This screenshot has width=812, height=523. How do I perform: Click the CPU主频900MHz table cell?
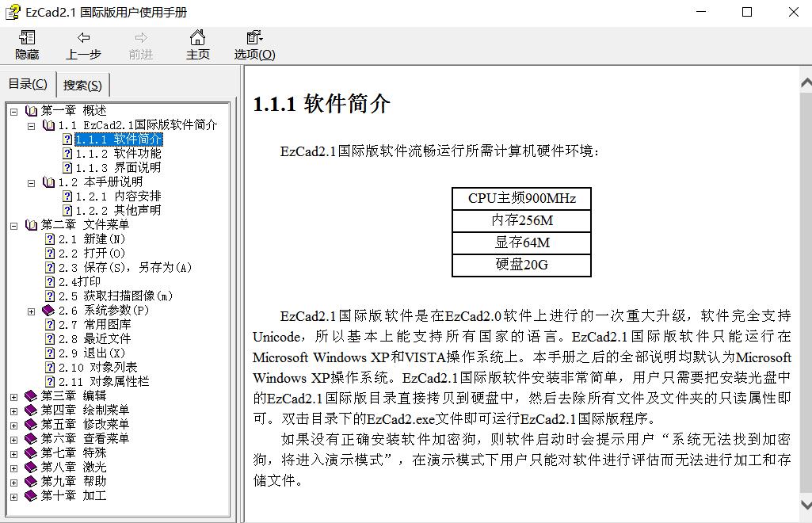(x=521, y=198)
